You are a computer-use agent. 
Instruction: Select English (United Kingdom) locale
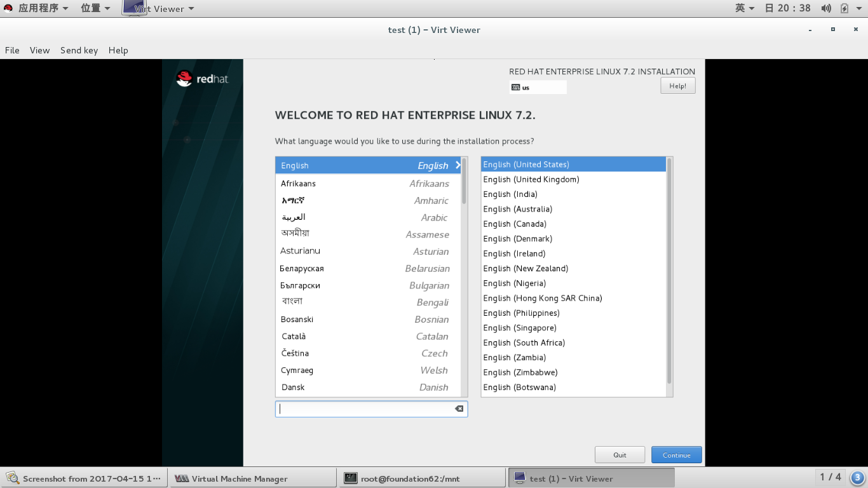pyautogui.click(x=574, y=179)
